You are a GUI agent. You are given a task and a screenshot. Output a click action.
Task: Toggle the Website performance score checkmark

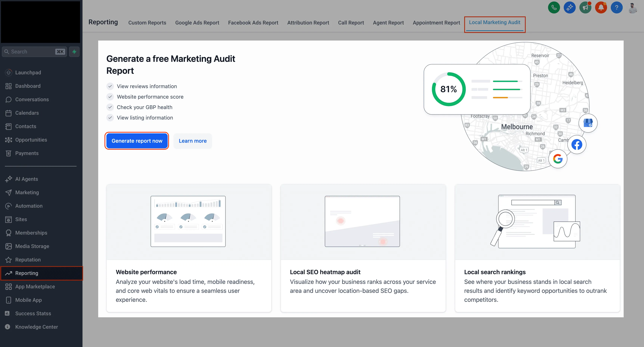pyautogui.click(x=110, y=97)
